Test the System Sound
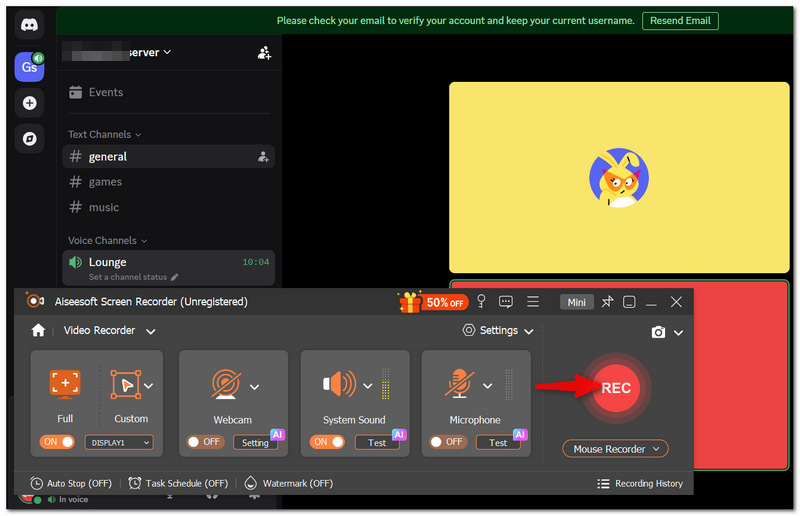Image resolution: width=800 pixels, height=516 pixels. coord(377,443)
